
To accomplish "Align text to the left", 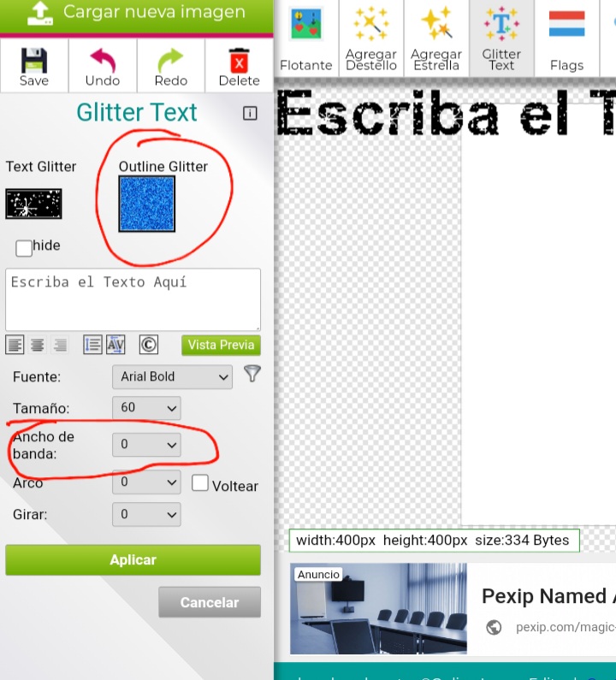I will tap(15, 345).
